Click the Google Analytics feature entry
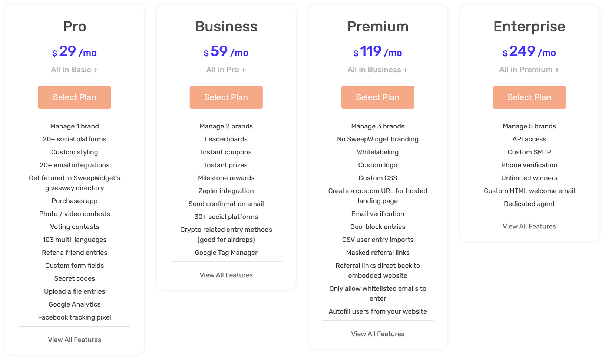 coord(74,304)
